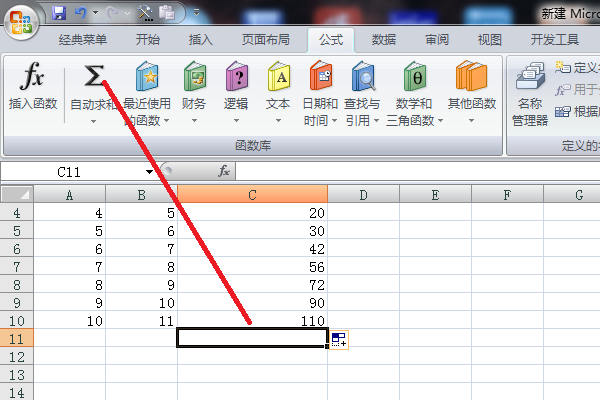Click cell containing 110
600x400 pixels.
click(x=253, y=320)
